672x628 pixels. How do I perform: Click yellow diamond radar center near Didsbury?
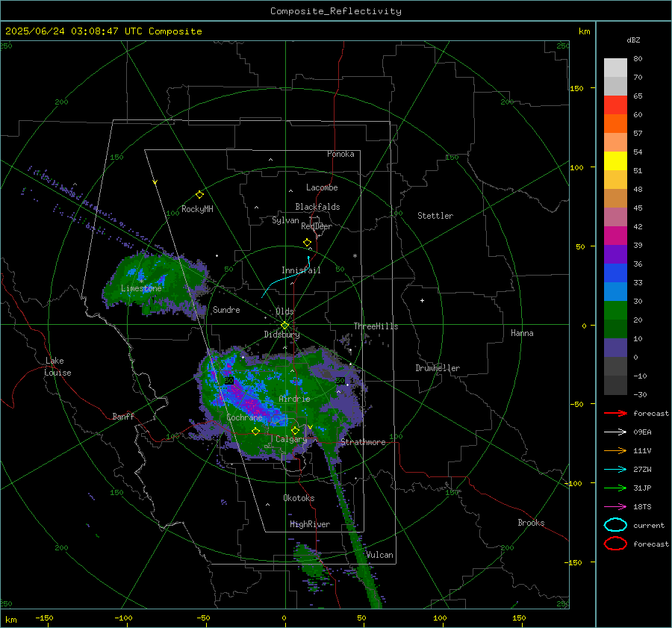(x=284, y=326)
